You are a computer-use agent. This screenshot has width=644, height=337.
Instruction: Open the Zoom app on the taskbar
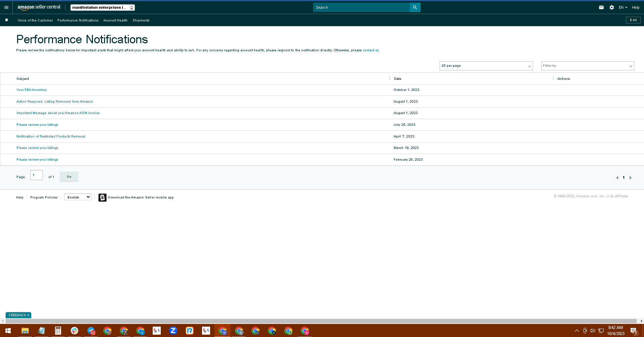click(x=173, y=331)
